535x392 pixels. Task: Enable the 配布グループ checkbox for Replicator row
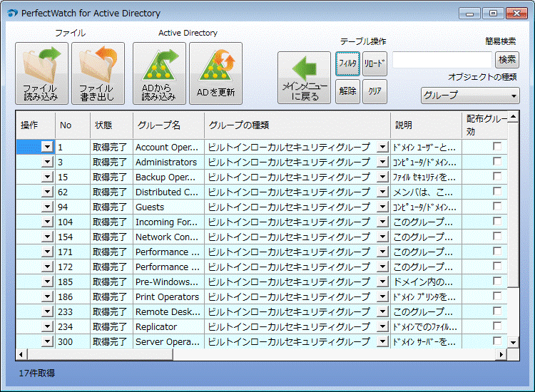pyautogui.click(x=497, y=326)
